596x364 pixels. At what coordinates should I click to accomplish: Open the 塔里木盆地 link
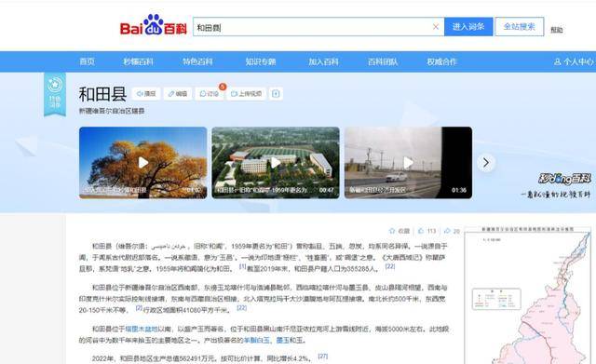pos(142,329)
